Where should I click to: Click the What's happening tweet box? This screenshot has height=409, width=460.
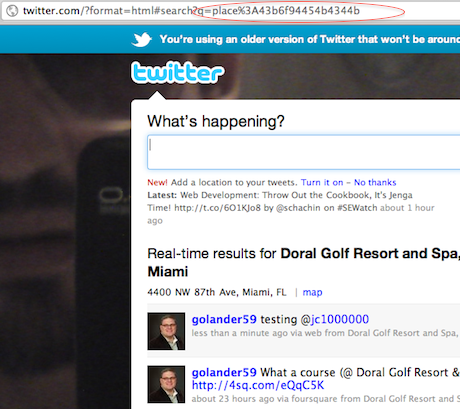(x=303, y=152)
